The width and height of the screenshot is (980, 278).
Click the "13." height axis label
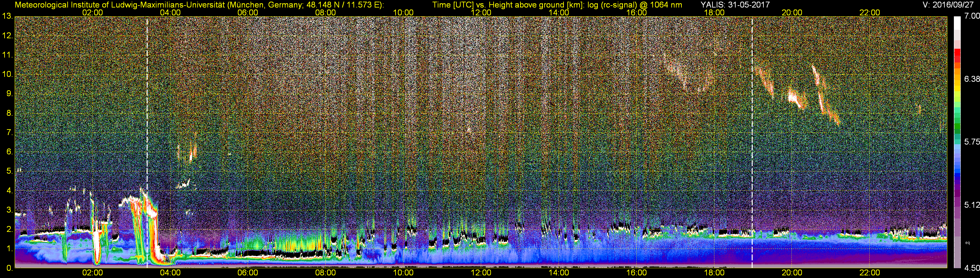7,16
